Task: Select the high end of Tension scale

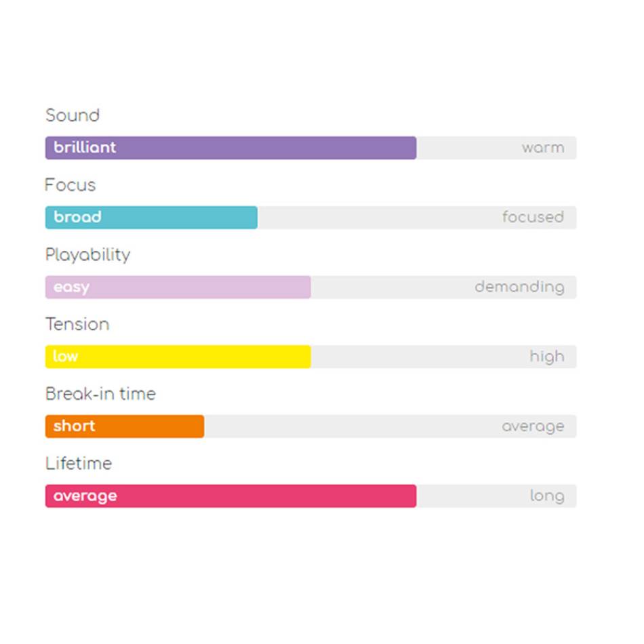Action: [x=547, y=357]
